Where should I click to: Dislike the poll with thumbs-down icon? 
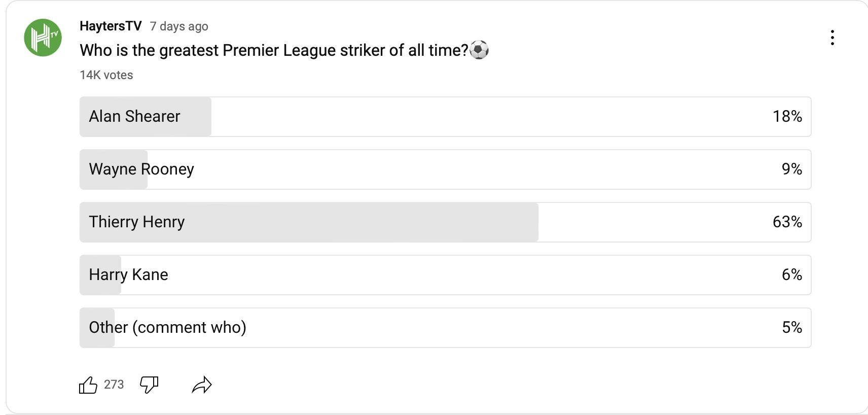(x=149, y=385)
